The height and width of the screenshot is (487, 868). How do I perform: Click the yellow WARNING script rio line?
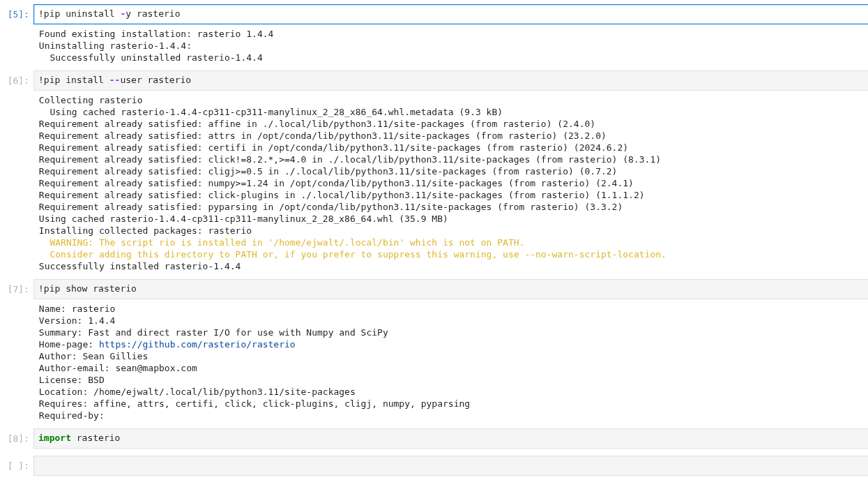287,243
